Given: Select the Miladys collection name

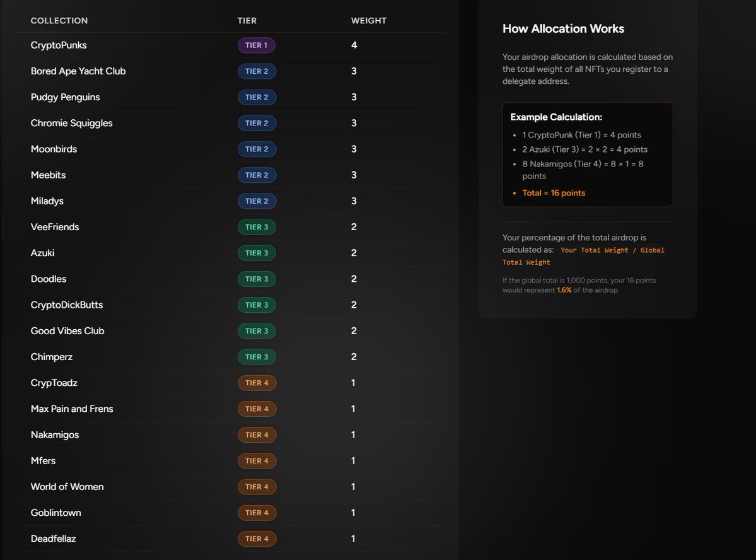Looking at the screenshot, I should tap(47, 201).
